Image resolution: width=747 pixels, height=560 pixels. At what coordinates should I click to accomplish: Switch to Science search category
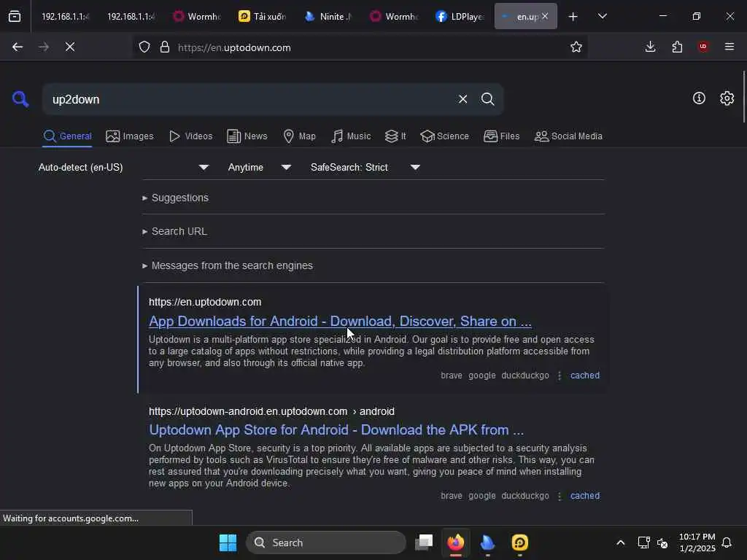coord(444,136)
